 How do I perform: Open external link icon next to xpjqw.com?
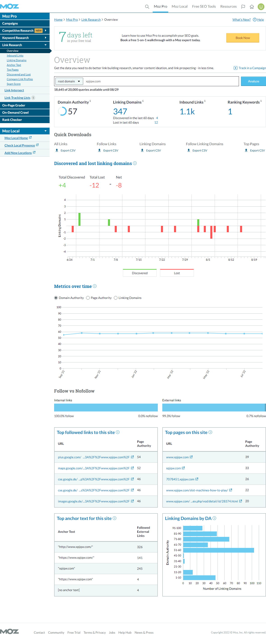pyautogui.click(x=183, y=468)
